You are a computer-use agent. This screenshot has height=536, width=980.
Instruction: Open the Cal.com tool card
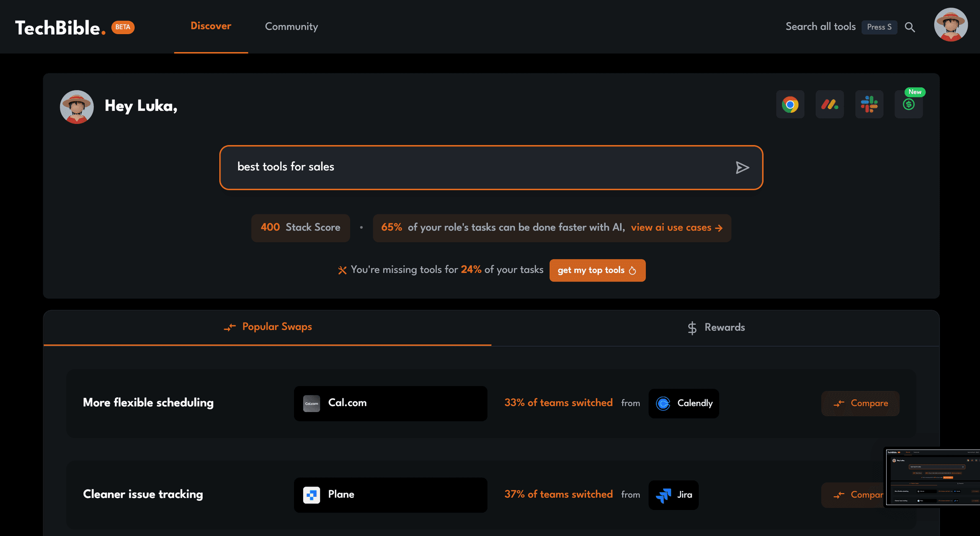tap(390, 403)
